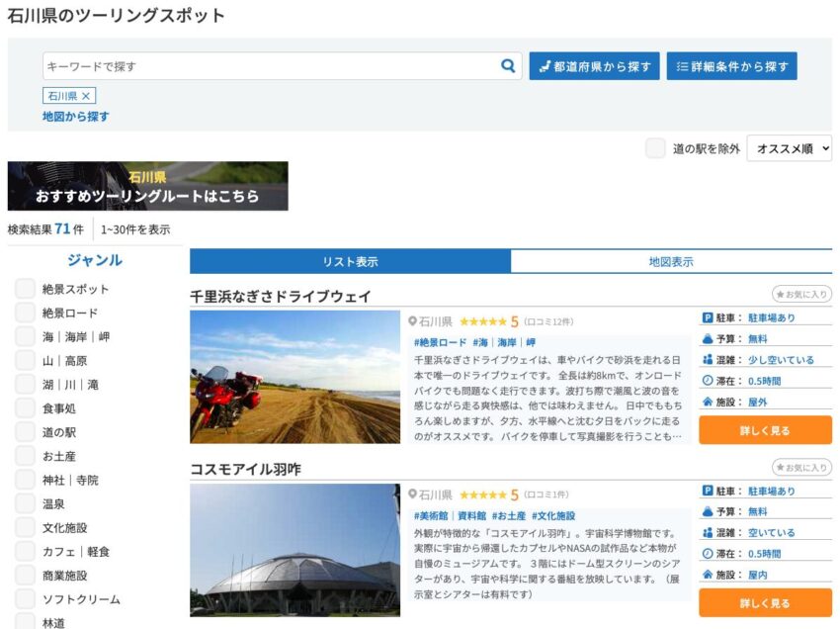The image size is (840, 629).
Task: Remove the 石川県 filter tag
Action: (x=85, y=96)
